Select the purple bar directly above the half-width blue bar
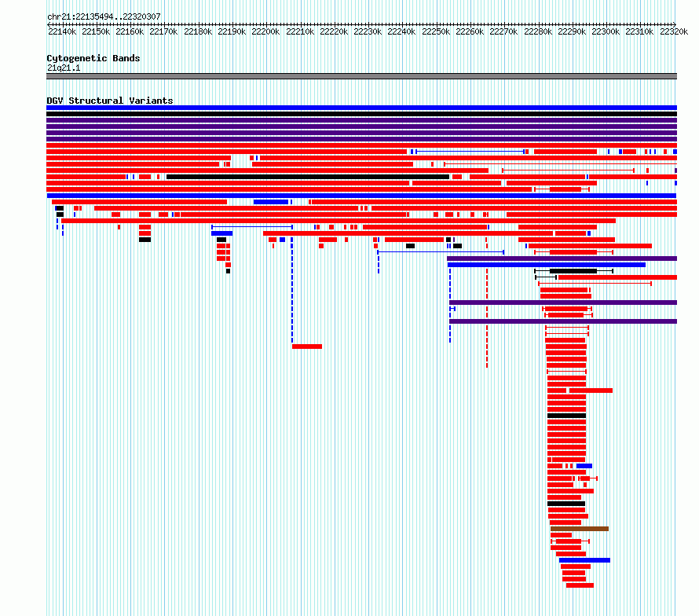Image resolution: width=699 pixels, height=616 pixels. point(562,258)
